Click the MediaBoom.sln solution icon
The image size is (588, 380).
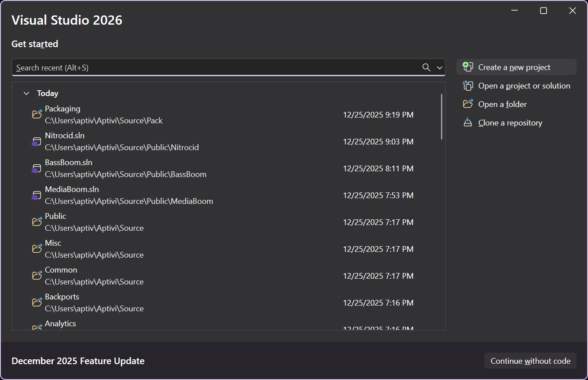point(37,196)
